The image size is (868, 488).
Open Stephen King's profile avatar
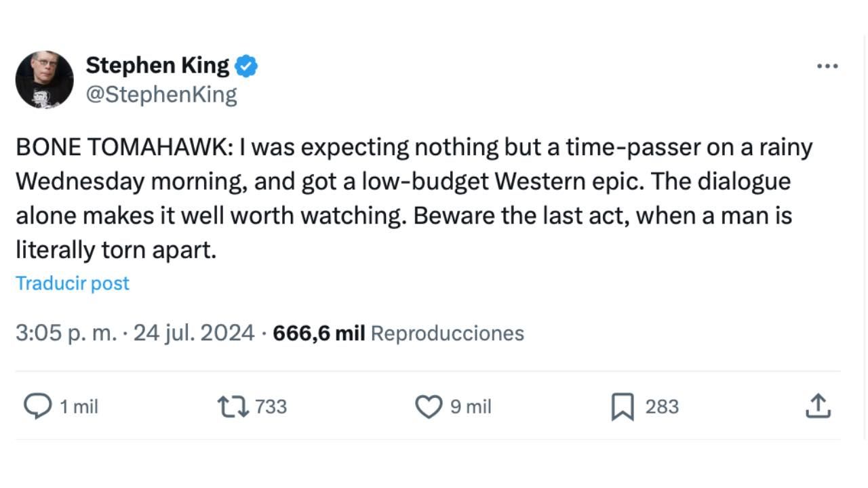coord(44,80)
